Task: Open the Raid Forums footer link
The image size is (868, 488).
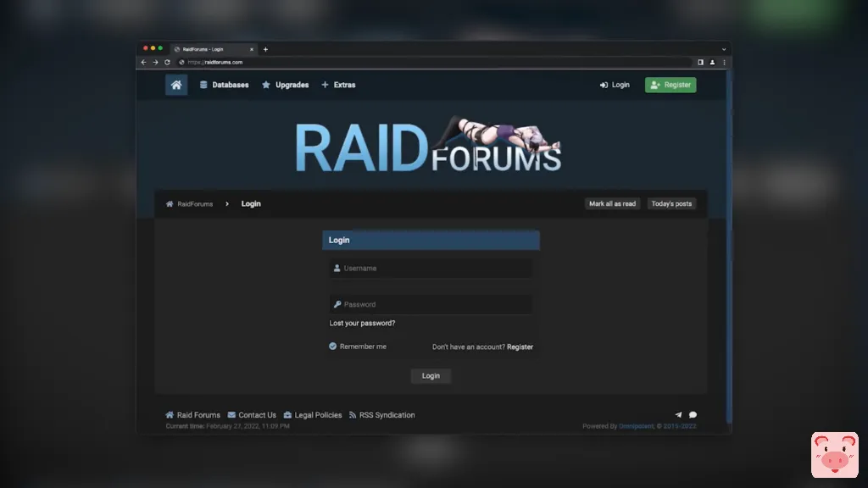Action: click(192, 415)
